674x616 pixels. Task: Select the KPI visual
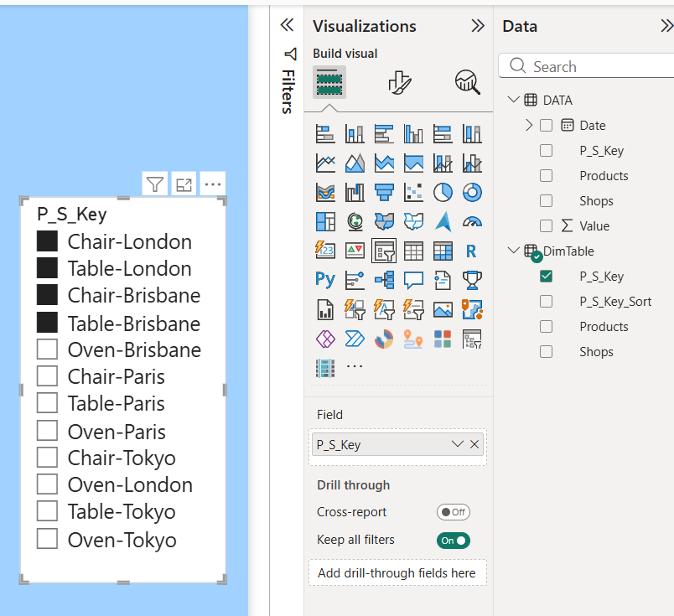pos(355,251)
